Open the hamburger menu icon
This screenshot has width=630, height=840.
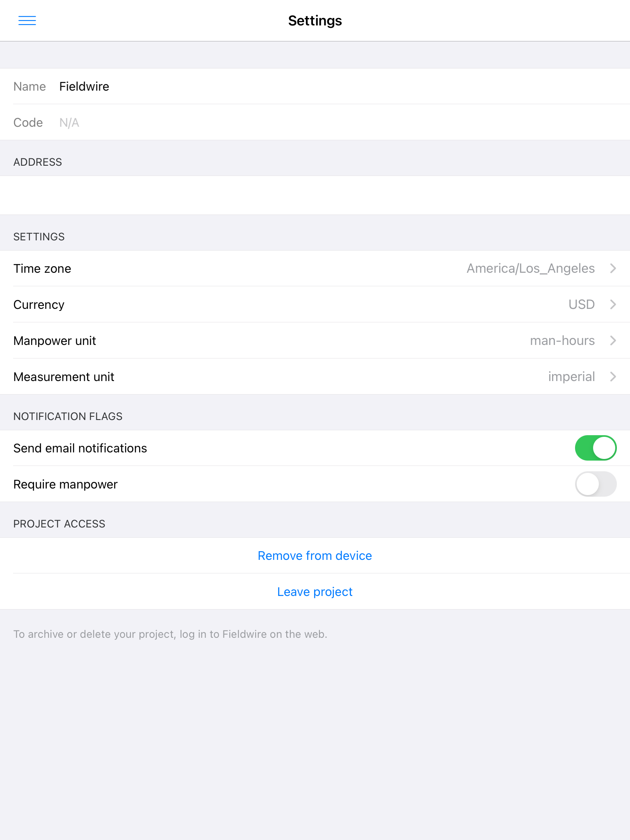point(27,21)
